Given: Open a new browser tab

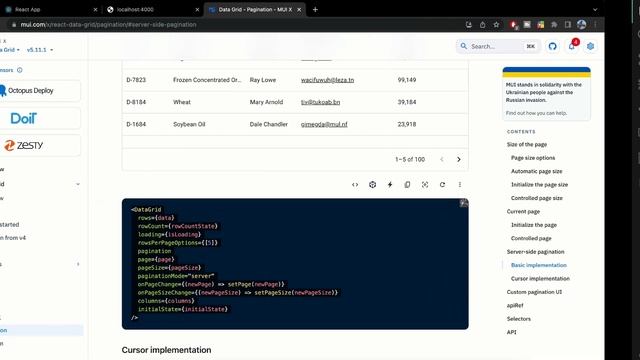Looking at the screenshot, I should (x=315, y=9).
